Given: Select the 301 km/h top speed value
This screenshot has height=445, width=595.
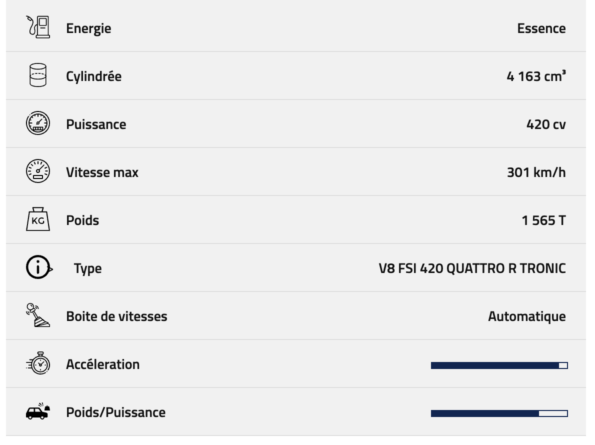Looking at the screenshot, I should pos(537,172).
